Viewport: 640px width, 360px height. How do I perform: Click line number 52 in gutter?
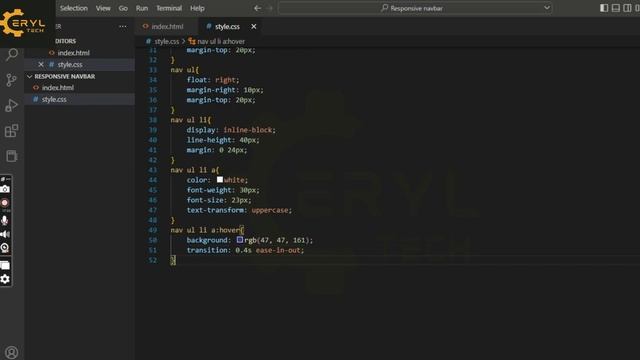pos(152,260)
